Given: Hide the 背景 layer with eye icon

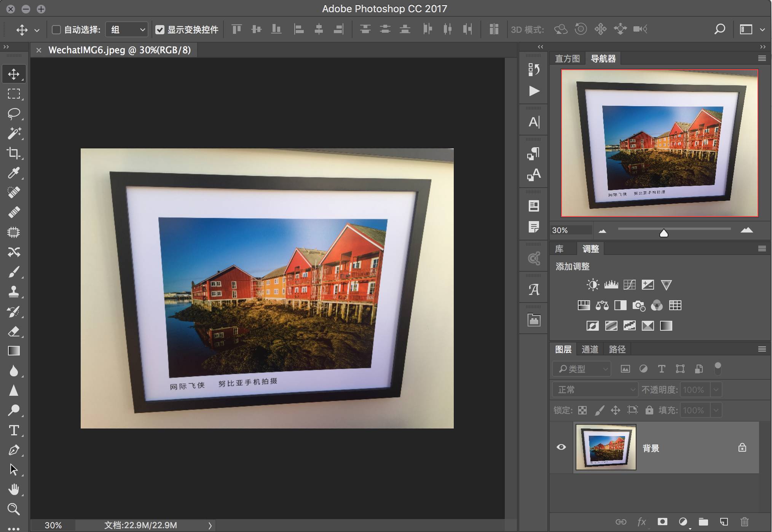Looking at the screenshot, I should click(561, 447).
